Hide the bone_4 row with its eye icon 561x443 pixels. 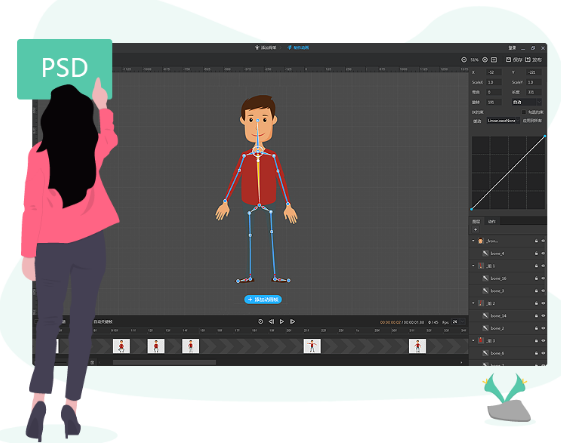click(543, 253)
